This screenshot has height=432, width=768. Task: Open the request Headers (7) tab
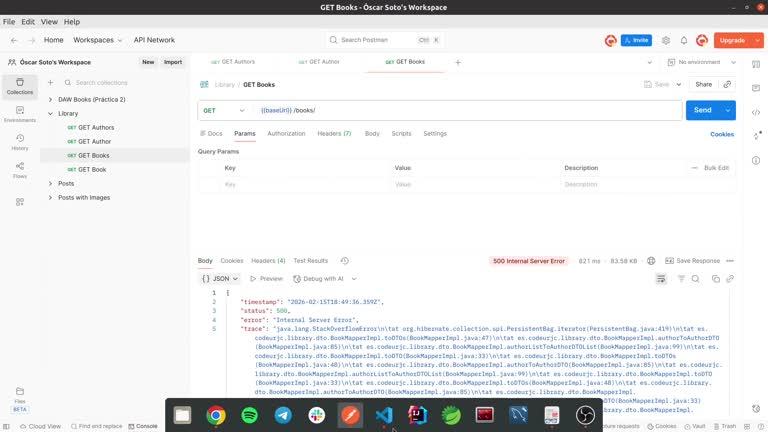(x=334, y=134)
